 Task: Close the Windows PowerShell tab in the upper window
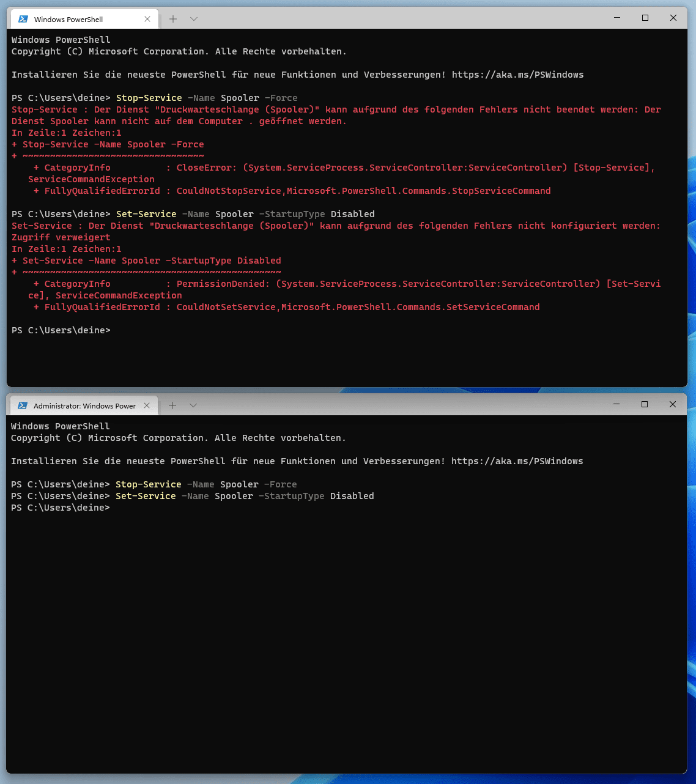(x=147, y=19)
